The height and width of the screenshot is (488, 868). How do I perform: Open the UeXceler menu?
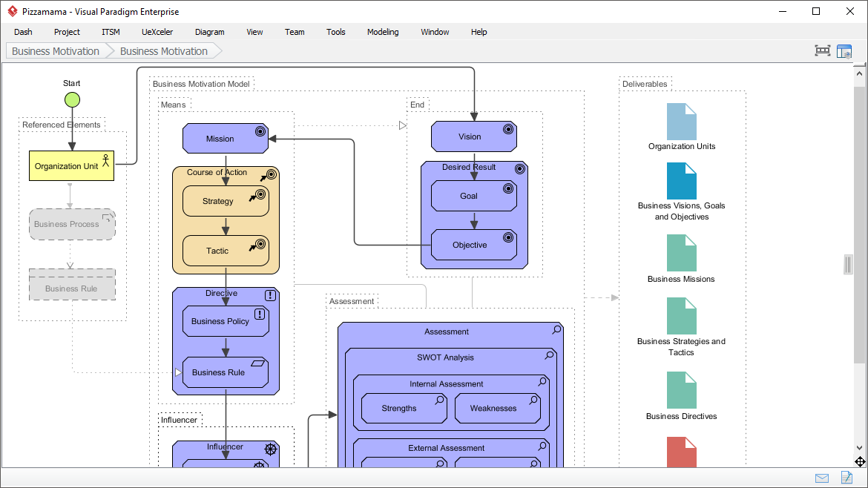pos(157,32)
